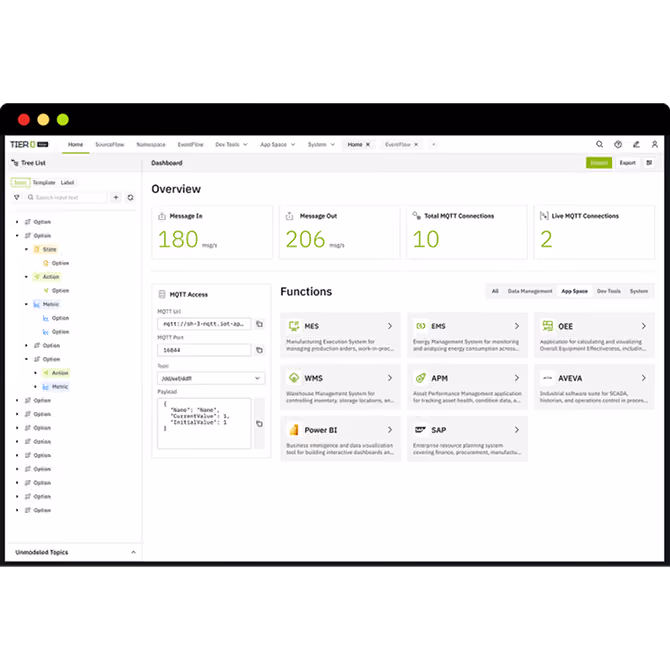
Task: Click the plus icon beside tree search
Action: (116, 197)
